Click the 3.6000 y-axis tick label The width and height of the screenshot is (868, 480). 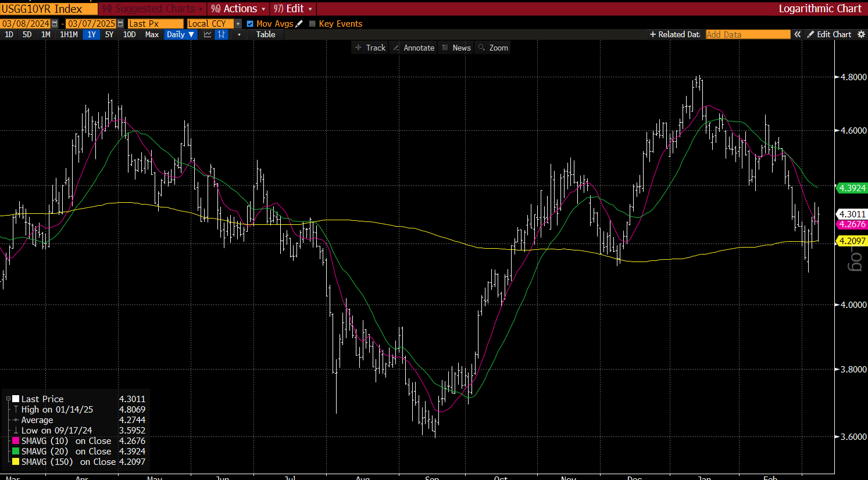point(854,437)
